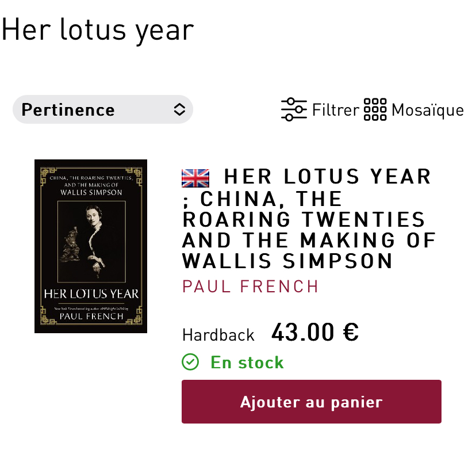Add book to cart with Ajouter au panier

pyautogui.click(x=312, y=402)
